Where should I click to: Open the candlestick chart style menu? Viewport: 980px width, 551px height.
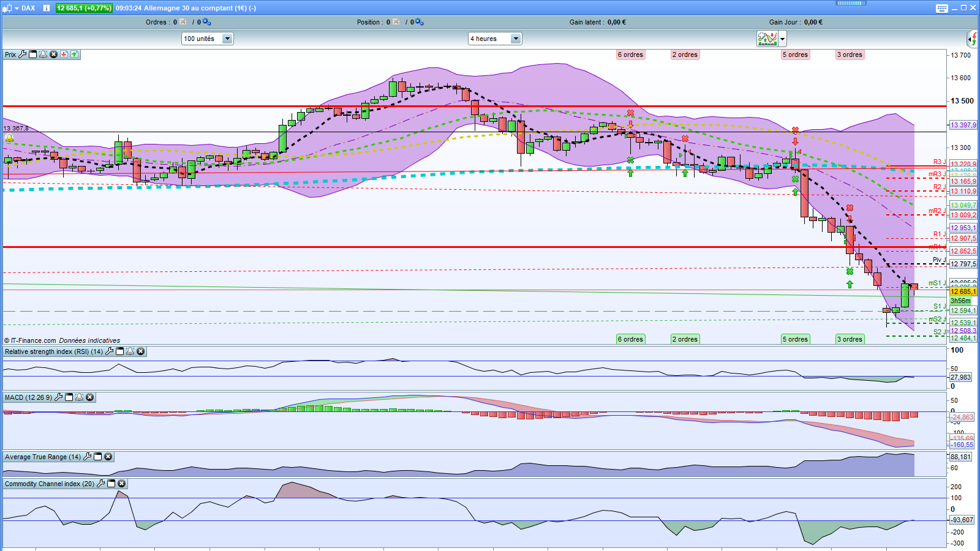[x=10, y=8]
